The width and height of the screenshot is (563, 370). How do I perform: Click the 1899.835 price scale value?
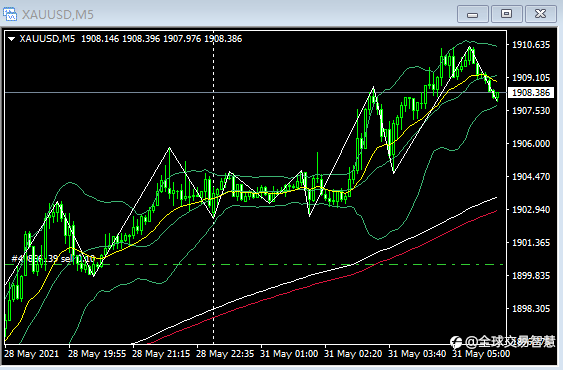(x=531, y=276)
